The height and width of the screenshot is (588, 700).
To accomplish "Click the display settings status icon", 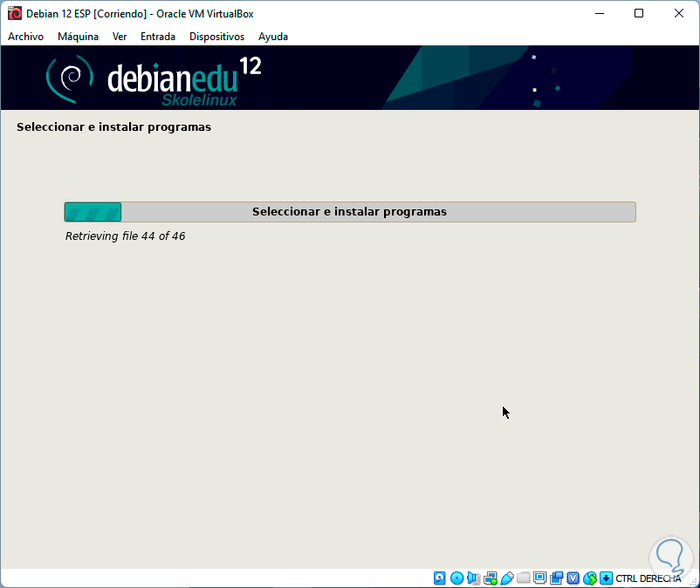I will [x=539, y=578].
